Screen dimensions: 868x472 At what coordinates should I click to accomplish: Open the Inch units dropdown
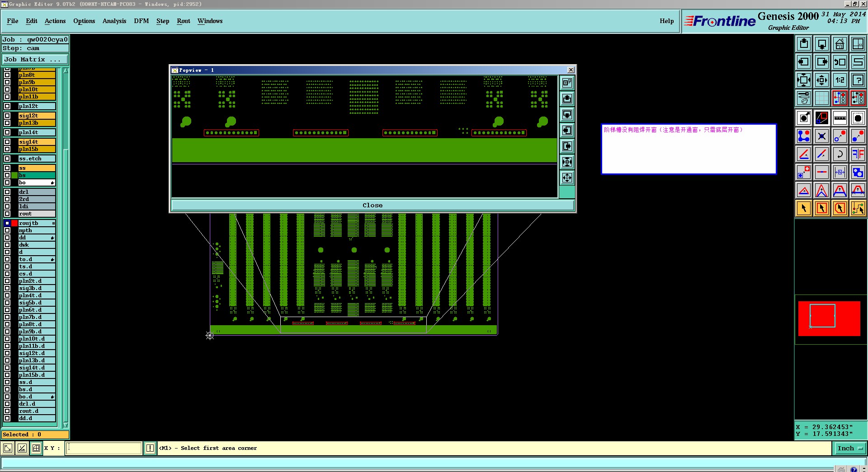pyautogui.click(x=850, y=448)
